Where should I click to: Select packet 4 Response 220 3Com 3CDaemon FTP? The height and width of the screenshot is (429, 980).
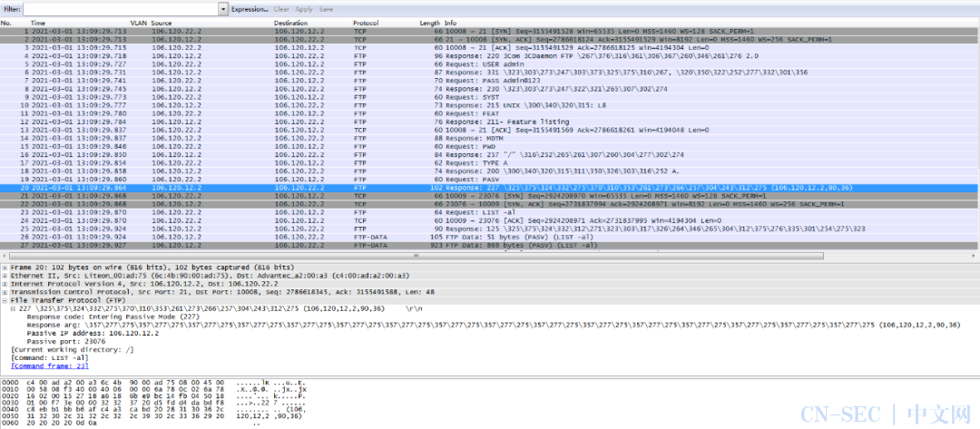(490, 56)
